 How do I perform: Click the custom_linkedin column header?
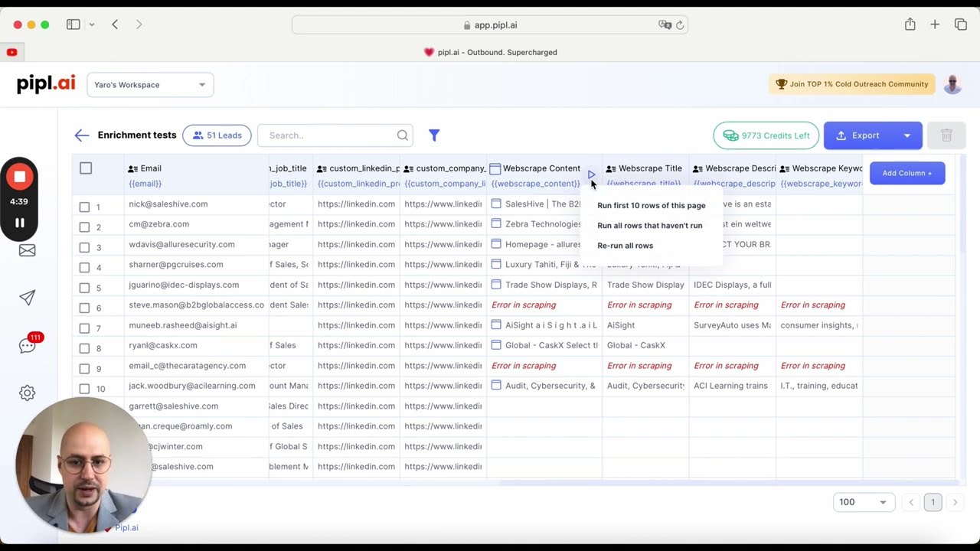(x=358, y=168)
